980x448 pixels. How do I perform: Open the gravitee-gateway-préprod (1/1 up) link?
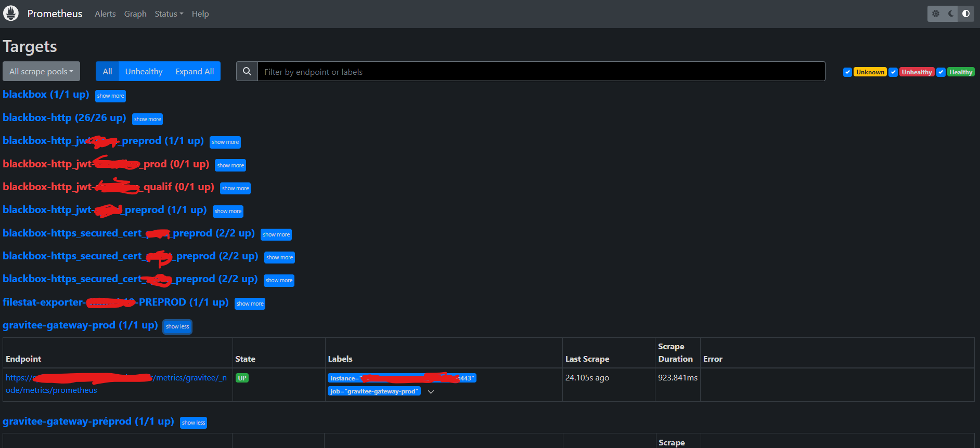(x=88, y=421)
